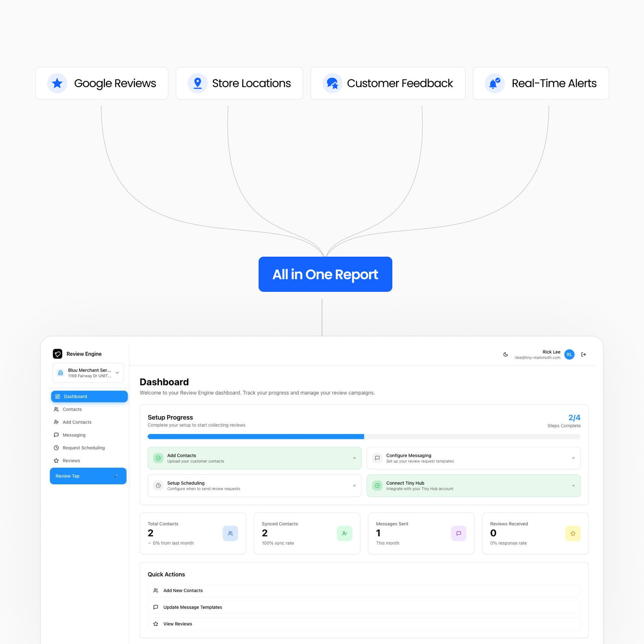The width and height of the screenshot is (644, 644).
Task: Click the Dashboard page heading
Action: [x=164, y=382]
